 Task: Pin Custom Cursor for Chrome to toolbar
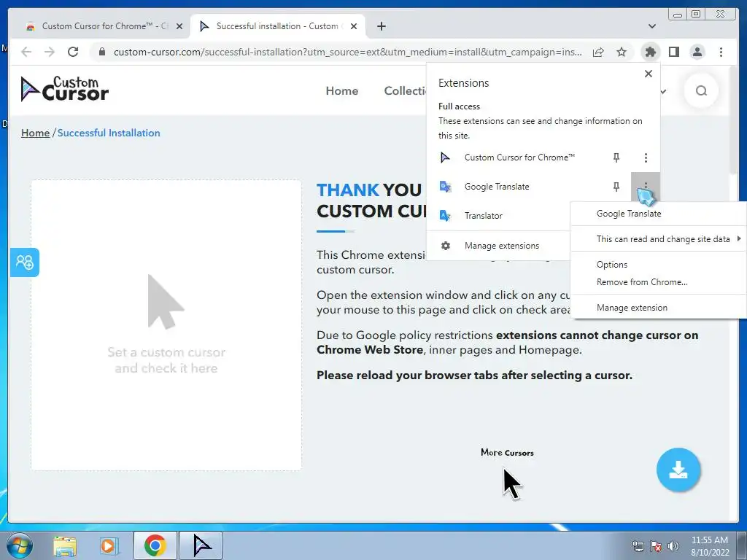(x=616, y=157)
